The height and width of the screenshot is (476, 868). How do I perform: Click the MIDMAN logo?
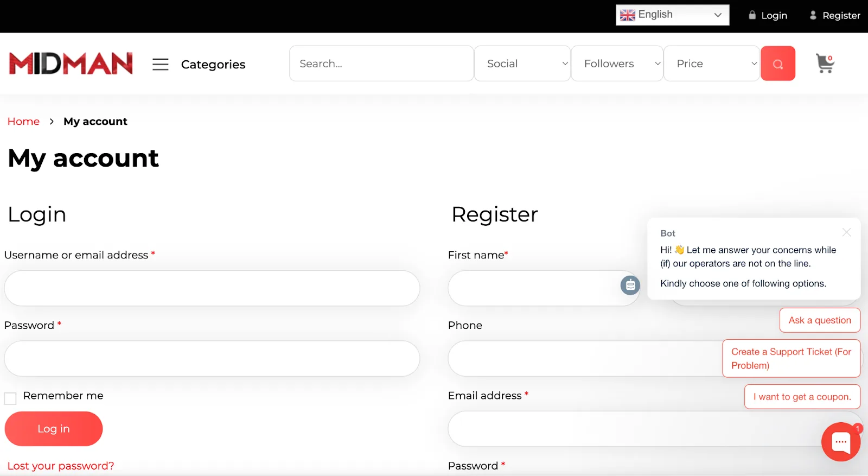point(71,64)
